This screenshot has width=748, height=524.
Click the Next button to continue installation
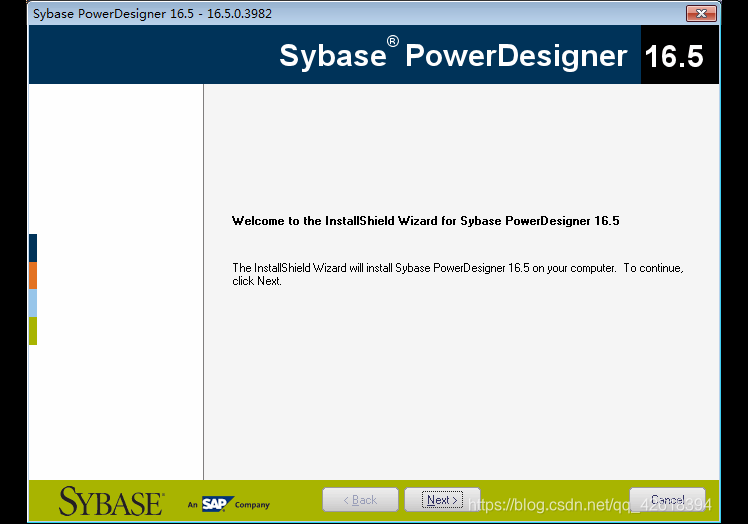click(x=442, y=500)
